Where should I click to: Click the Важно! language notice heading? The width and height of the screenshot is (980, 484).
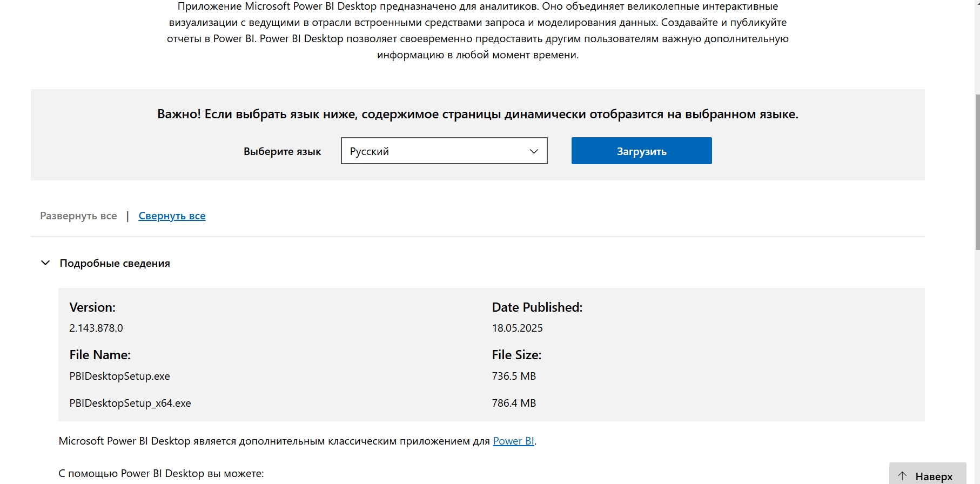click(x=478, y=114)
